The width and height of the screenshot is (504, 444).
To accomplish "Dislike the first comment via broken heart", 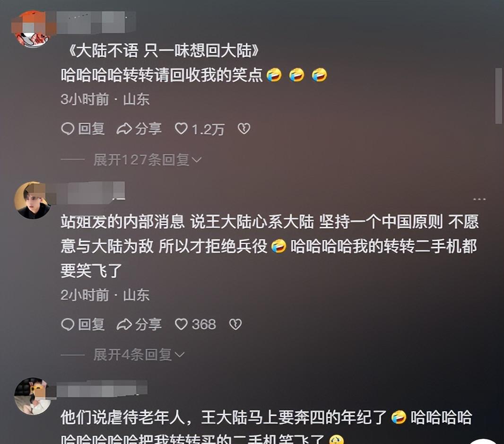I will (x=243, y=129).
